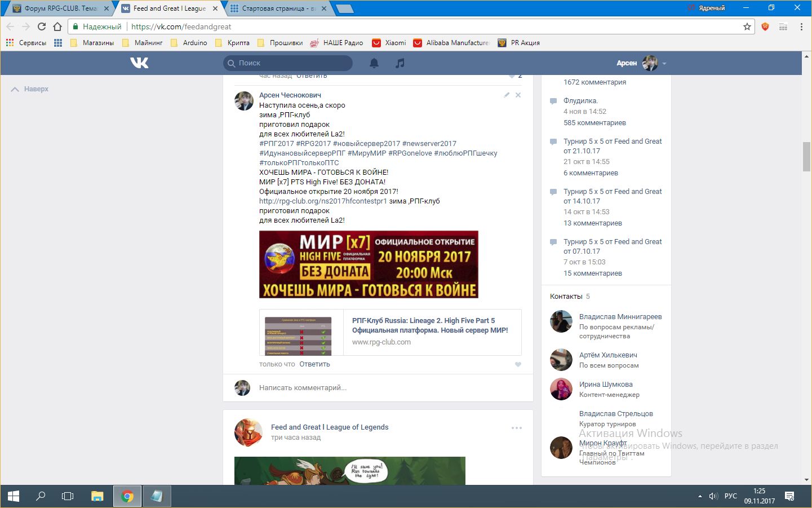Open Флудилка discussion topic
Screen dimensions: 812x508
(x=580, y=101)
